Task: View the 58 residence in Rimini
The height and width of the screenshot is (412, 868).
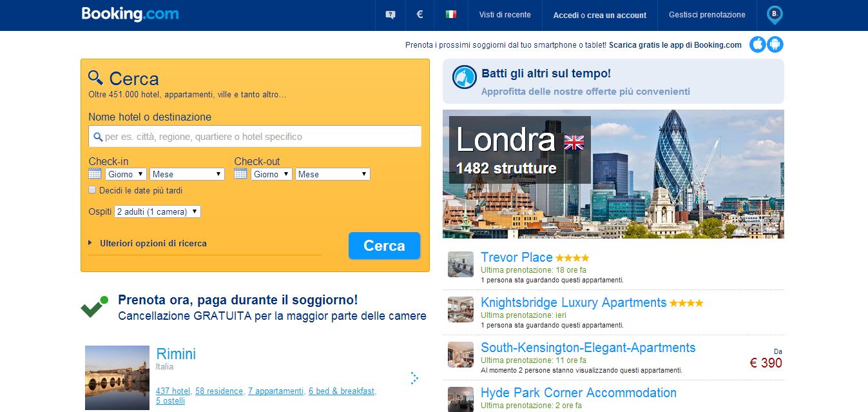Action: 219,391
